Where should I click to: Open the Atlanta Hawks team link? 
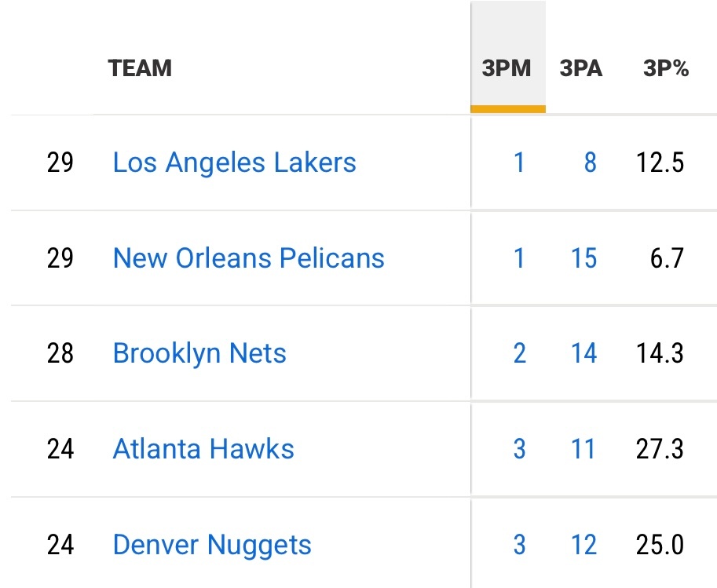tap(203, 449)
